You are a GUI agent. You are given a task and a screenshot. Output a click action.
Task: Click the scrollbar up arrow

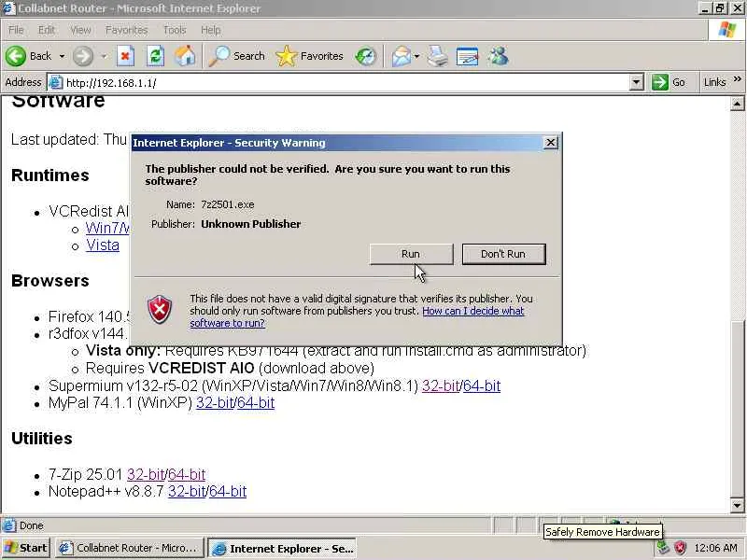click(x=737, y=104)
